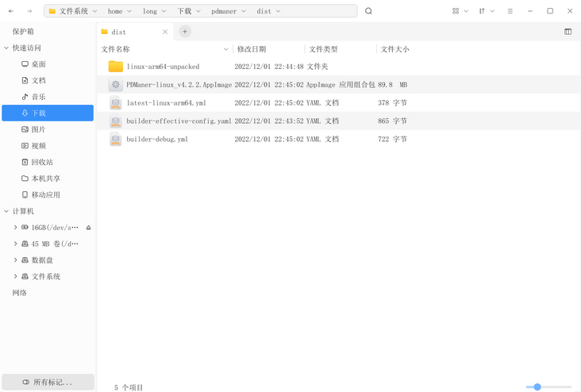Click the latest-linux-arm64.yml file icon

[116, 103]
